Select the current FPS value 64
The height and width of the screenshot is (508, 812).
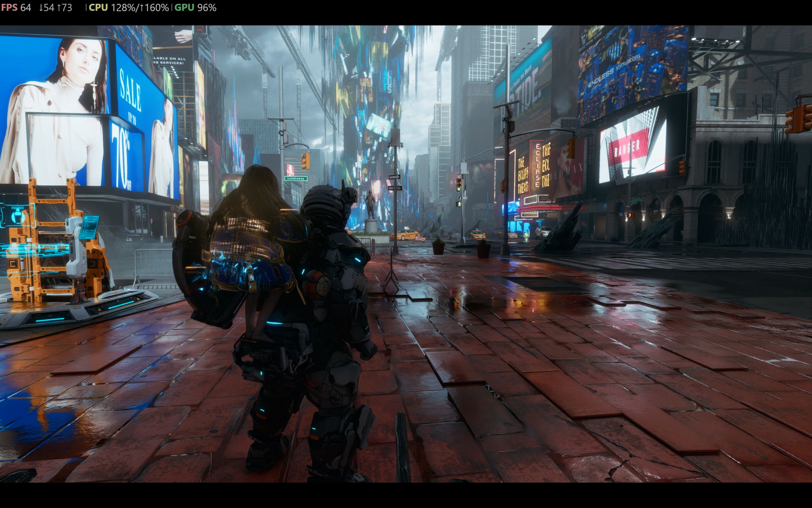[26, 8]
